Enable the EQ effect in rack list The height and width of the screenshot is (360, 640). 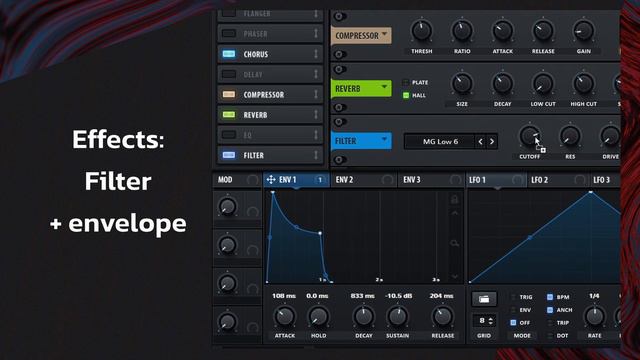coord(229,135)
